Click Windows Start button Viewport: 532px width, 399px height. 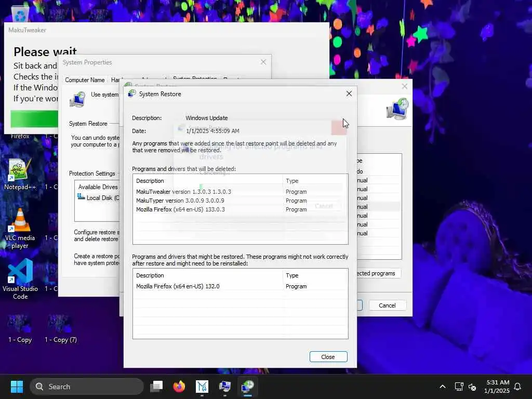(x=17, y=387)
